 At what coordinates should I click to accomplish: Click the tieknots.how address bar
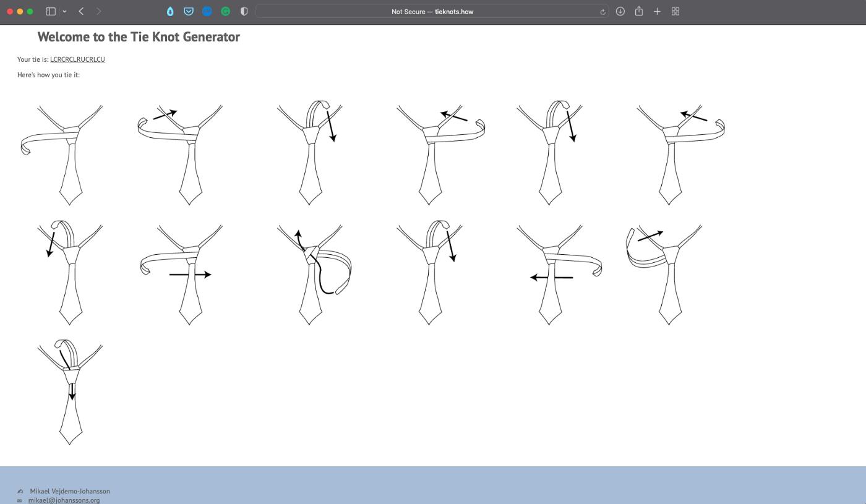point(432,11)
